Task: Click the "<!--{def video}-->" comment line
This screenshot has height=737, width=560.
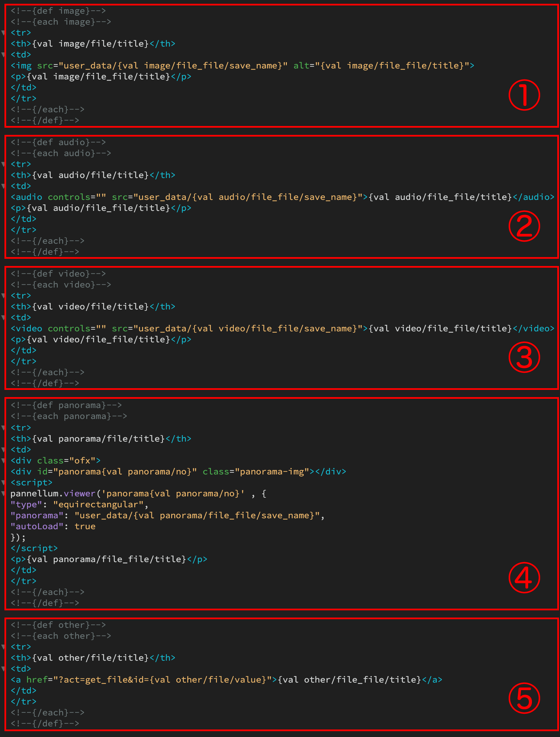Action: 58,274
